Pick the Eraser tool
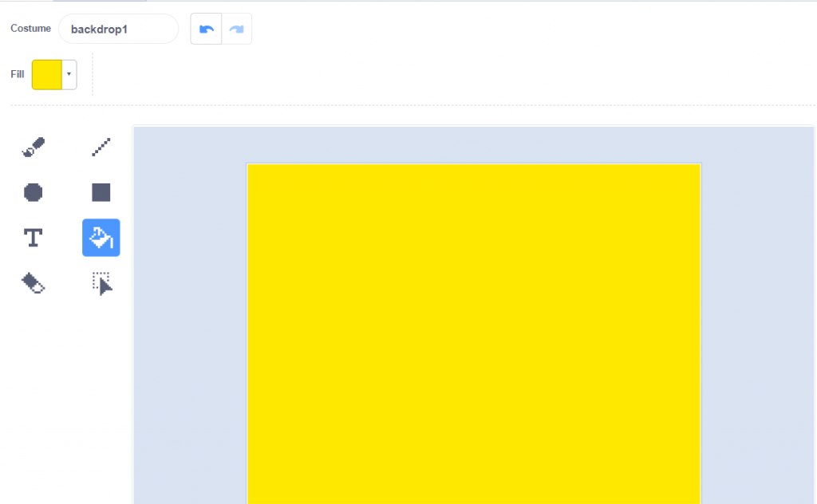The width and height of the screenshot is (817, 504). pyautogui.click(x=33, y=282)
